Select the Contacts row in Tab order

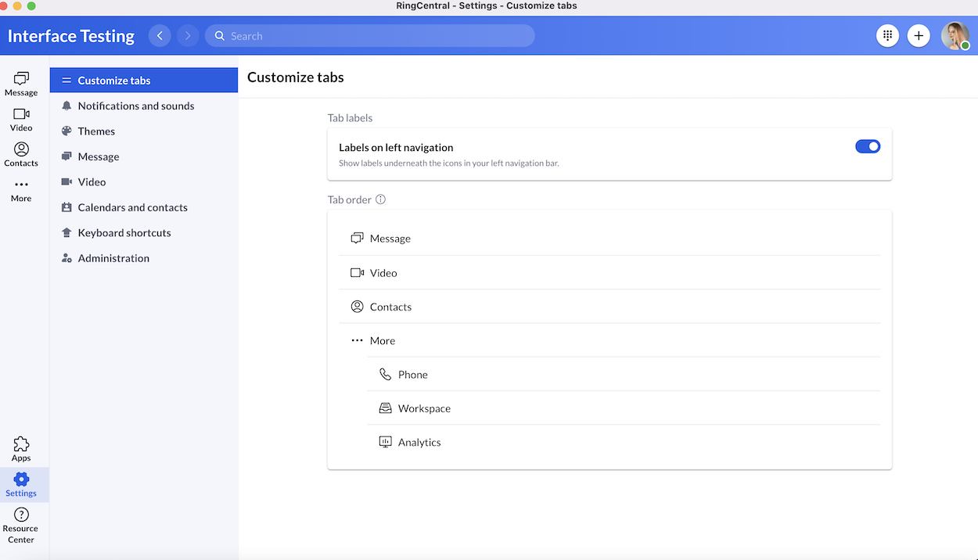point(609,307)
